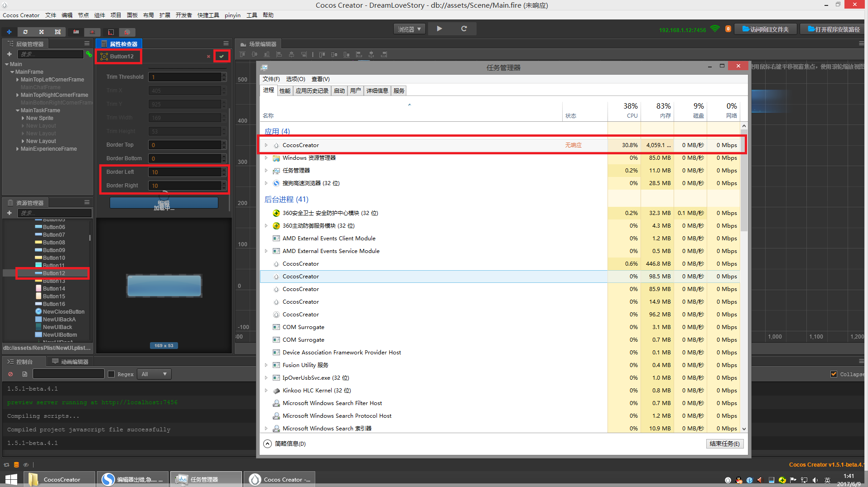Screen dimensions: 868x487
Task: Open the CocosCreator folder taskbar button
Action: click(59, 479)
